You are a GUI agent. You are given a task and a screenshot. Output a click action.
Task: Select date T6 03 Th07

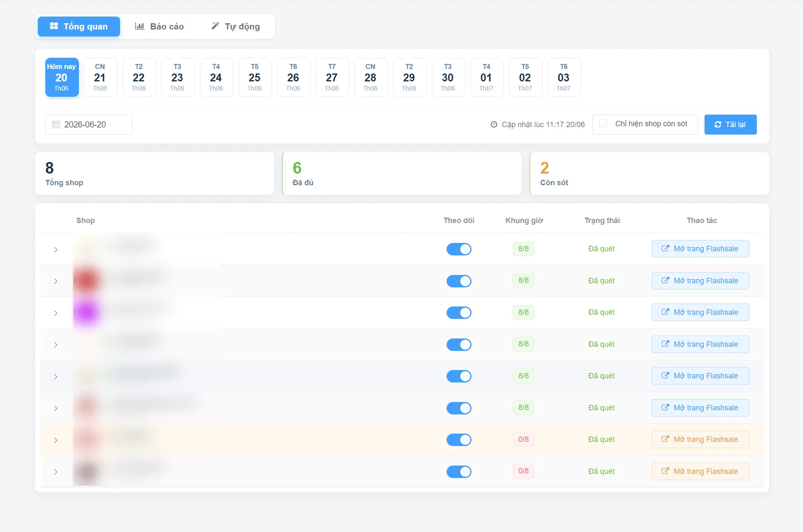[564, 77]
